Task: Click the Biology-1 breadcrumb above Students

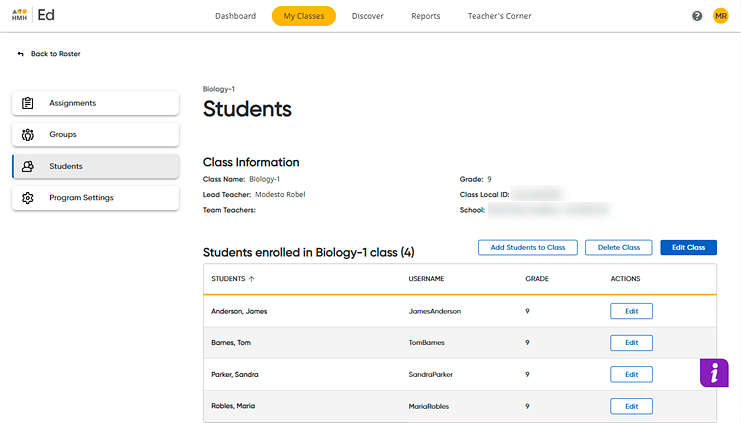Action: tap(218, 89)
